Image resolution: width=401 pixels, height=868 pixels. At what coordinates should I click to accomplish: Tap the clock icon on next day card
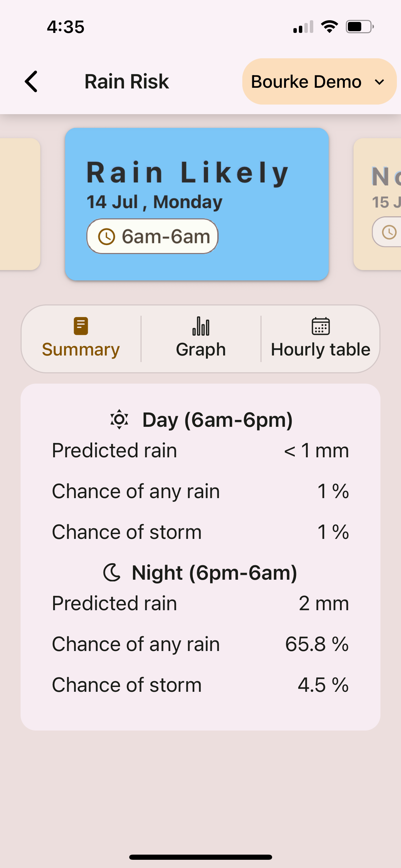point(389,232)
